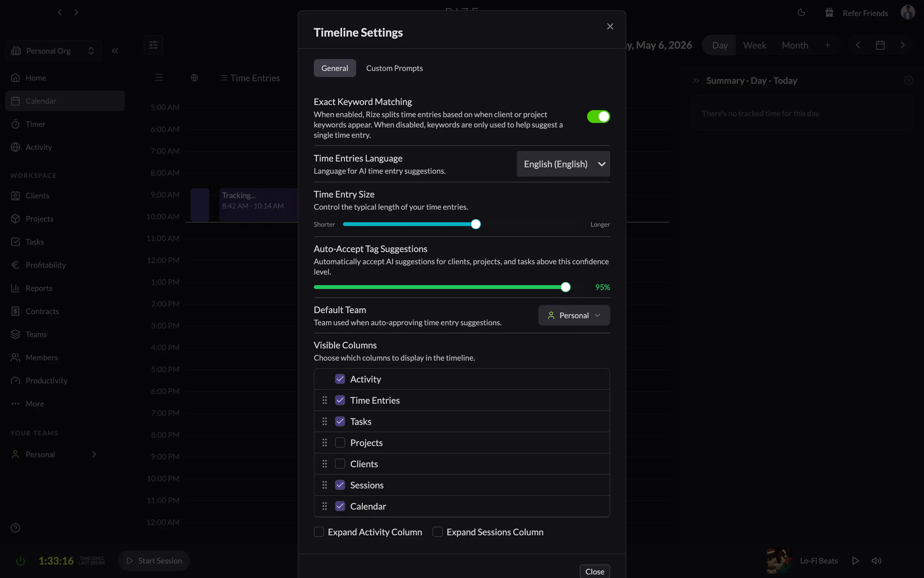Image resolution: width=924 pixels, height=578 pixels.
Task: Click the gift icon beside Refer Friends
Action: [829, 13]
